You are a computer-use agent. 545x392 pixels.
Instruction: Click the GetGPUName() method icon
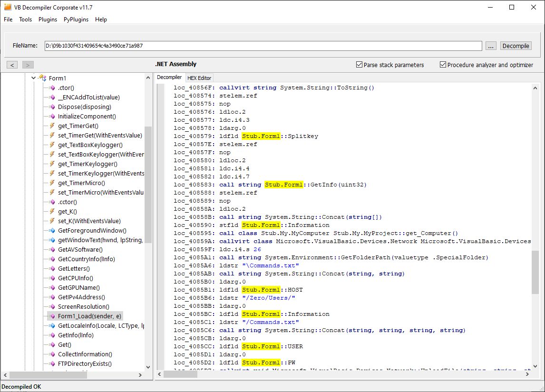53,287
